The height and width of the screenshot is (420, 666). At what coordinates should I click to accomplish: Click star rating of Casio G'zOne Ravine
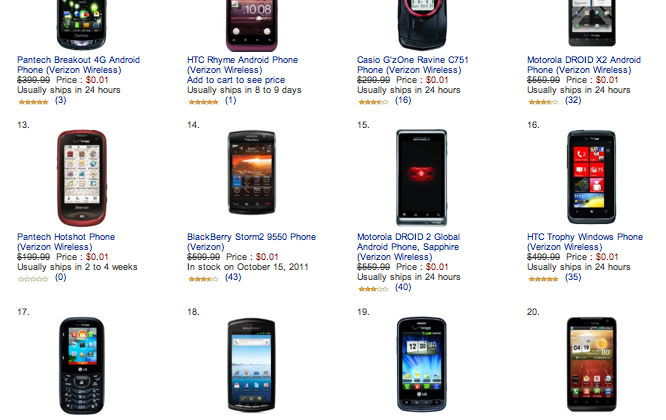pos(373,102)
